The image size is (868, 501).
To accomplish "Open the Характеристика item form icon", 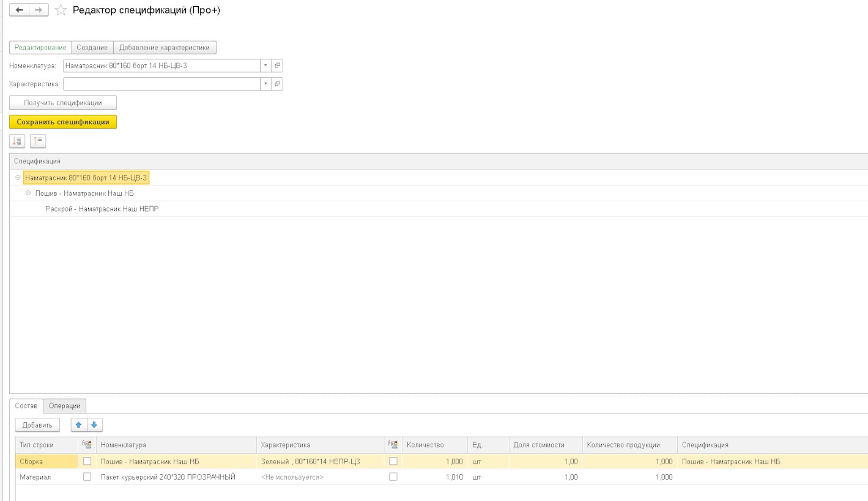I will 277,84.
